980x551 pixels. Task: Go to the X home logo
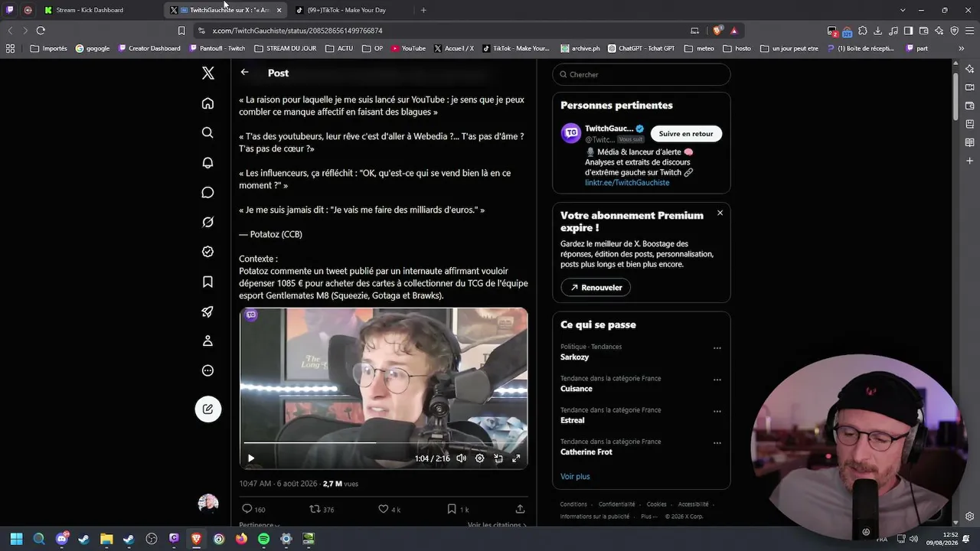point(207,73)
